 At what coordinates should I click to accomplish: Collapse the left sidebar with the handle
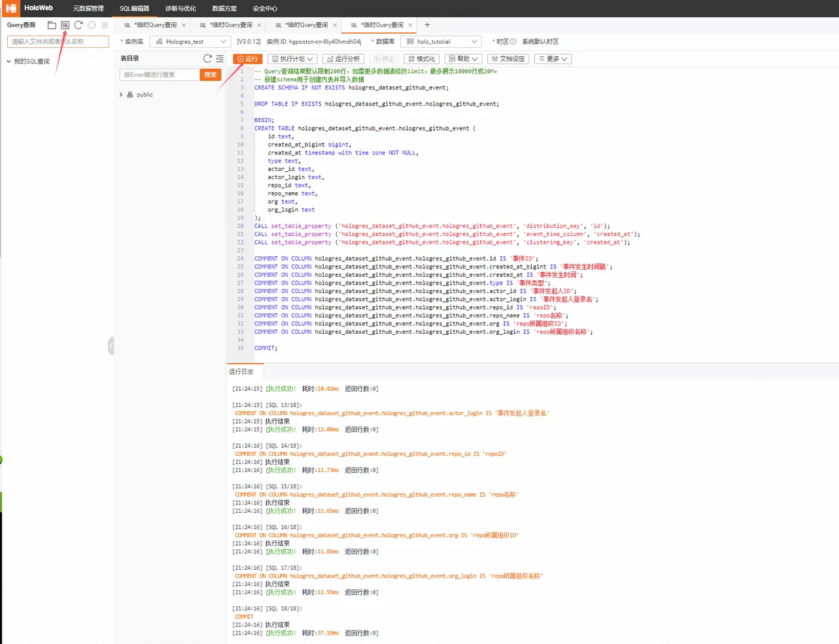click(x=111, y=346)
